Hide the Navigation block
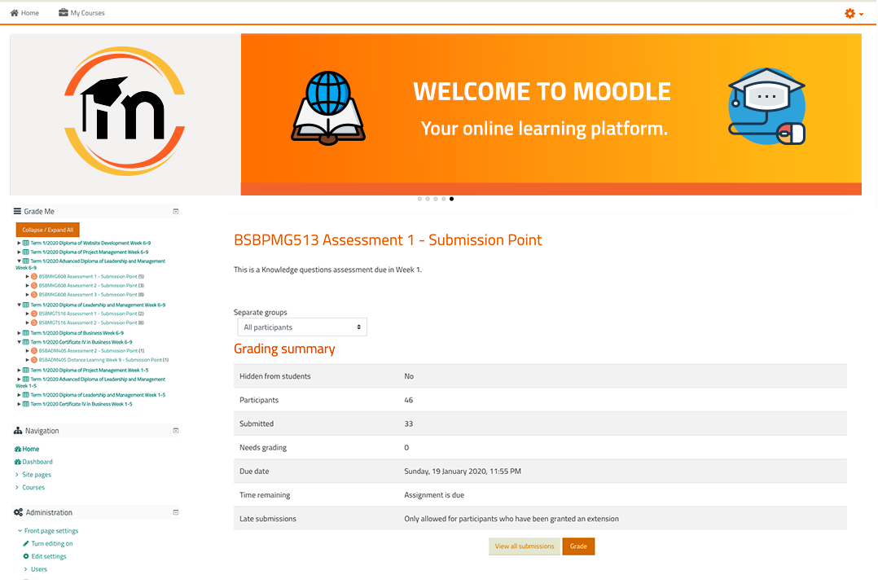878x588 pixels. [x=176, y=431]
